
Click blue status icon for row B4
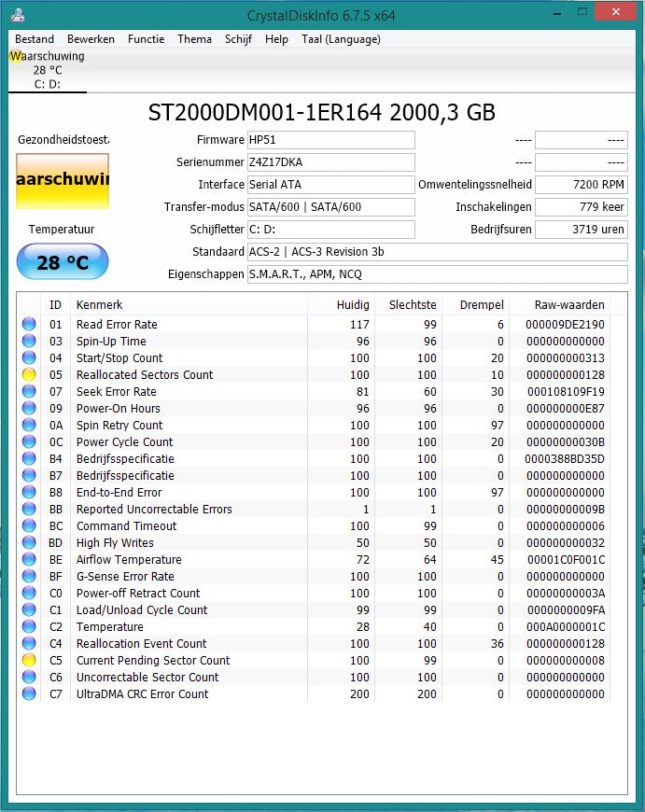click(x=29, y=458)
